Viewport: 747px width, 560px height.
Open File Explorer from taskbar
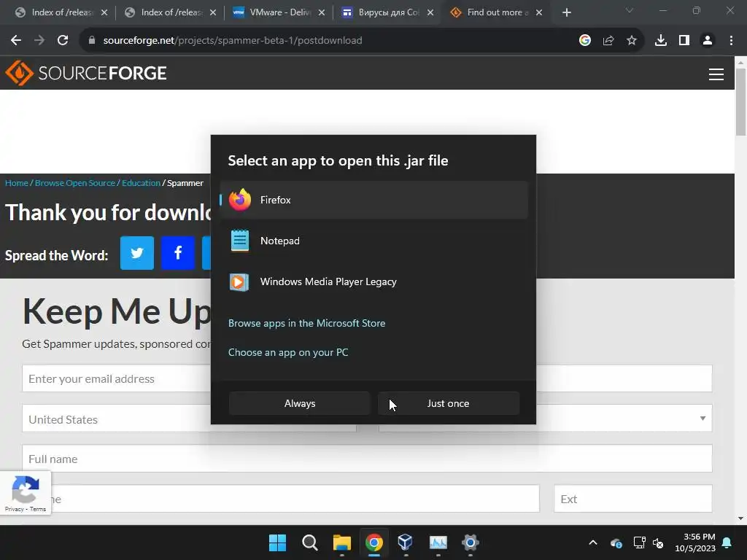coord(341,542)
